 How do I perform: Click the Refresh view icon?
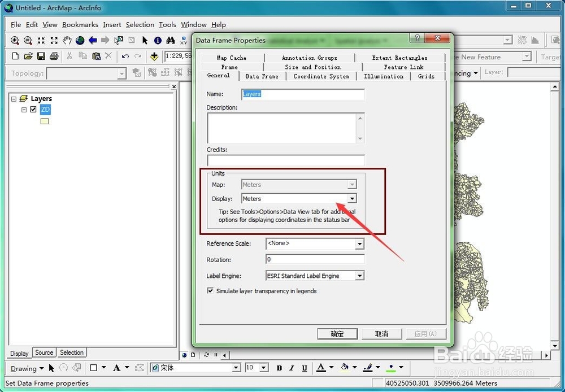(206, 355)
